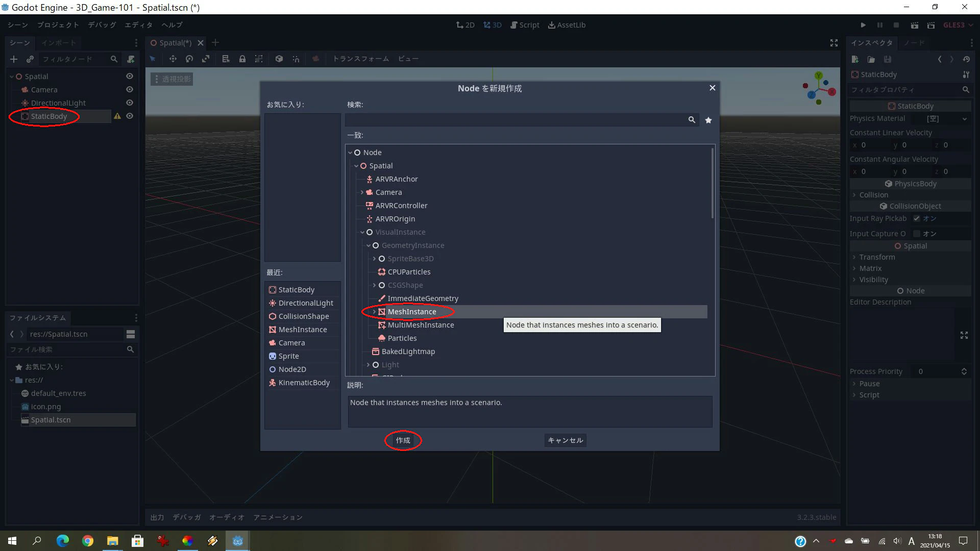The height and width of the screenshot is (551, 980).
Task: Click the node tree vertical scrollbar
Action: click(x=713, y=184)
